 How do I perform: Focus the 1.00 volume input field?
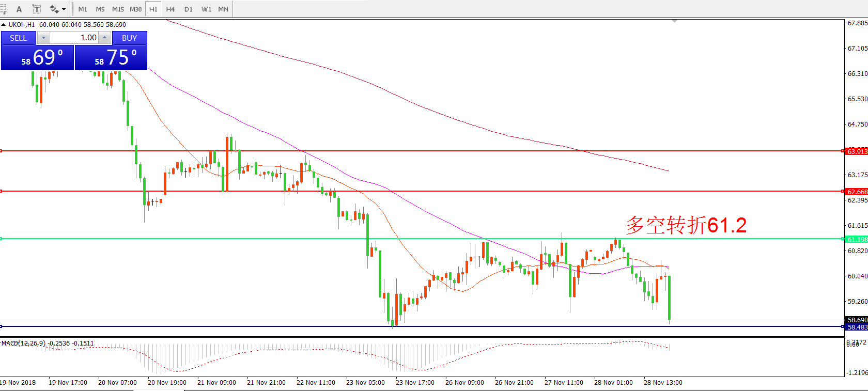pos(74,38)
